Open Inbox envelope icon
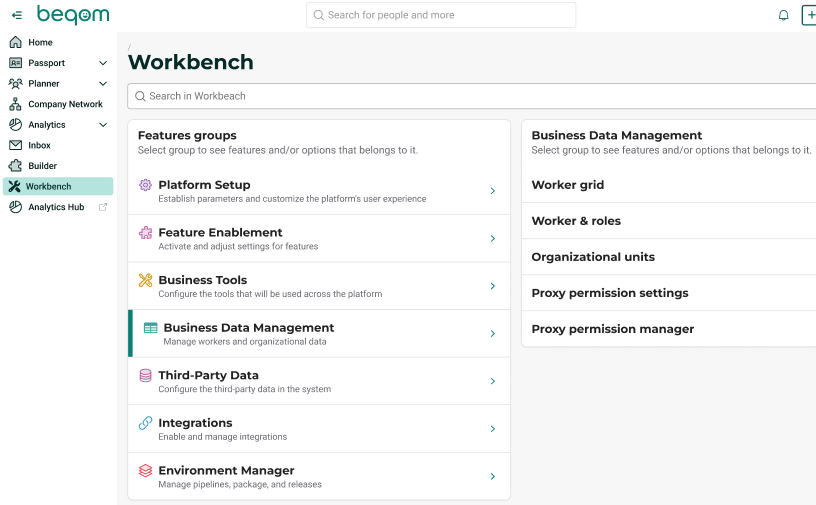The image size is (816, 505). pyautogui.click(x=15, y=145)
